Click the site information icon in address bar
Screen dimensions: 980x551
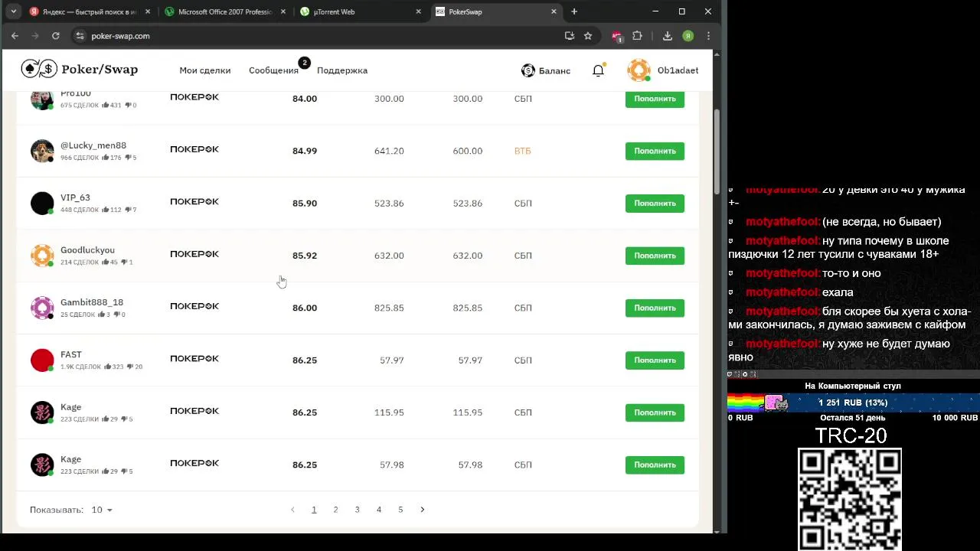coord(80,36)
